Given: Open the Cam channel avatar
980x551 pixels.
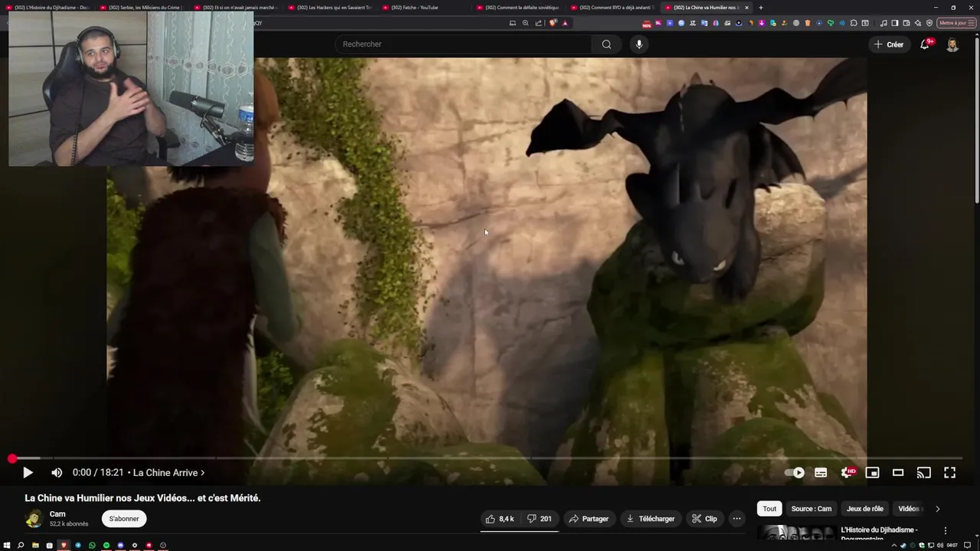Looking at the screenshot, I should (x=34, y=519).
